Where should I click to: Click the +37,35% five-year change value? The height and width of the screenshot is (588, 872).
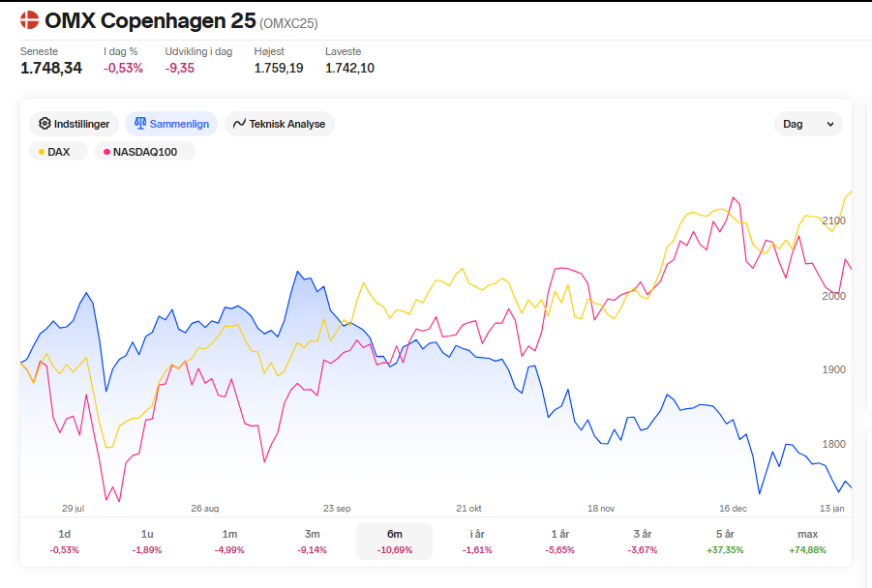click(x=725, y=549)
